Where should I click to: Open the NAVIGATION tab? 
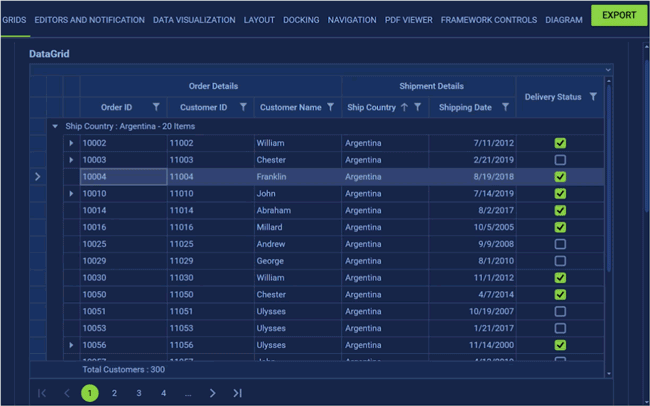(x=352, y=20)
